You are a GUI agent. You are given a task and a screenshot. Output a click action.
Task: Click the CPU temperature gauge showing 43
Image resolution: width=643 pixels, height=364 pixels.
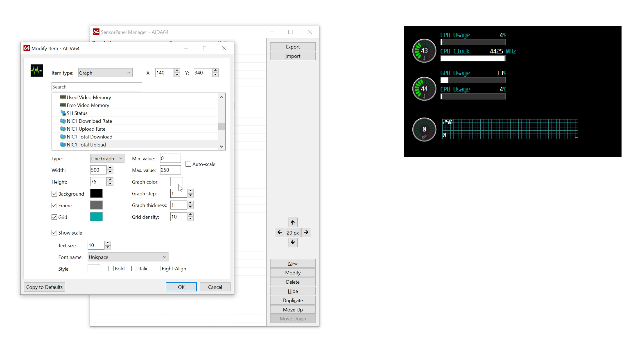(424, 51)
